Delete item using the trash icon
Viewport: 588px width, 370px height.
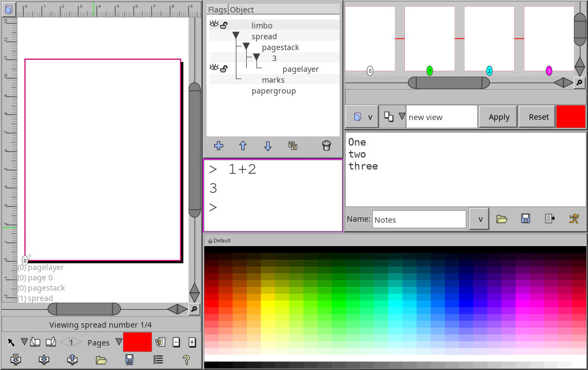tap(326, 146)
